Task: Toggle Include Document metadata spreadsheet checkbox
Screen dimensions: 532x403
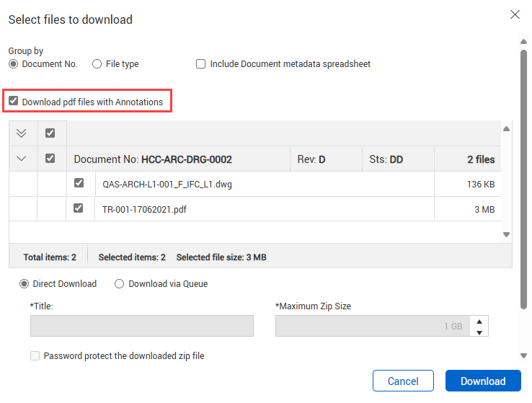Action: point(201,64)
